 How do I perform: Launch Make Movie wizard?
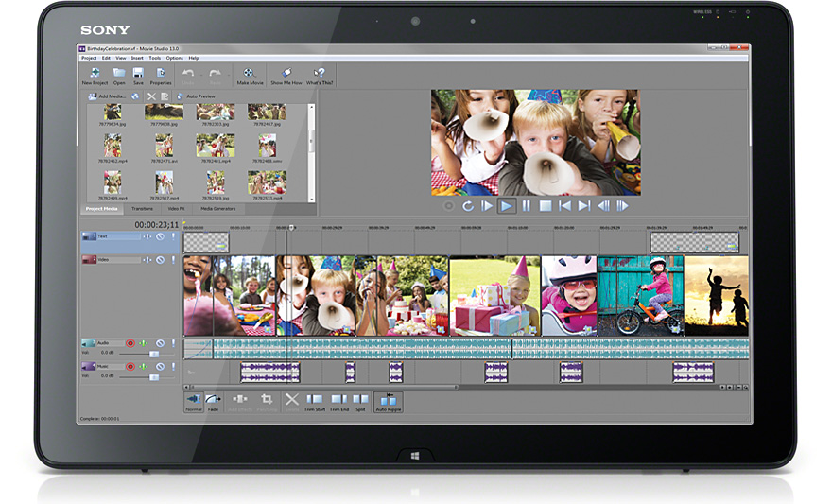[x=250, y=76]
